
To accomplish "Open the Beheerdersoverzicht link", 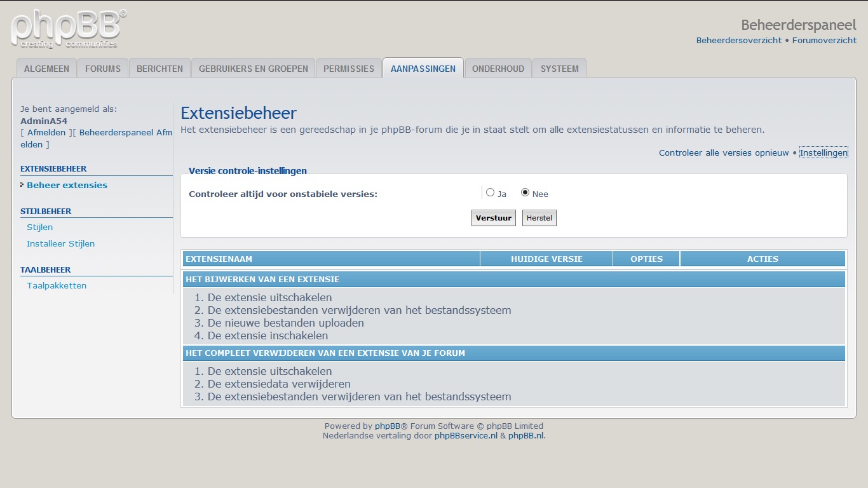I will coord(739,40).
